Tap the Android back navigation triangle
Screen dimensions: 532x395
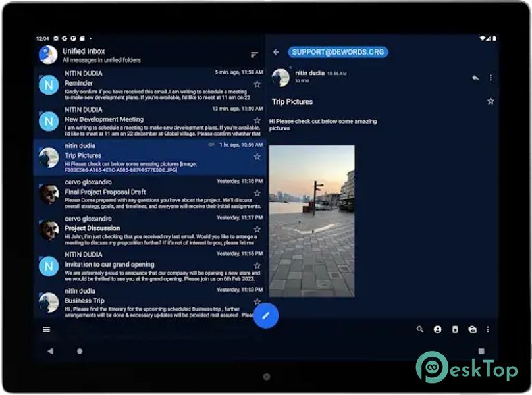[50, 351]
